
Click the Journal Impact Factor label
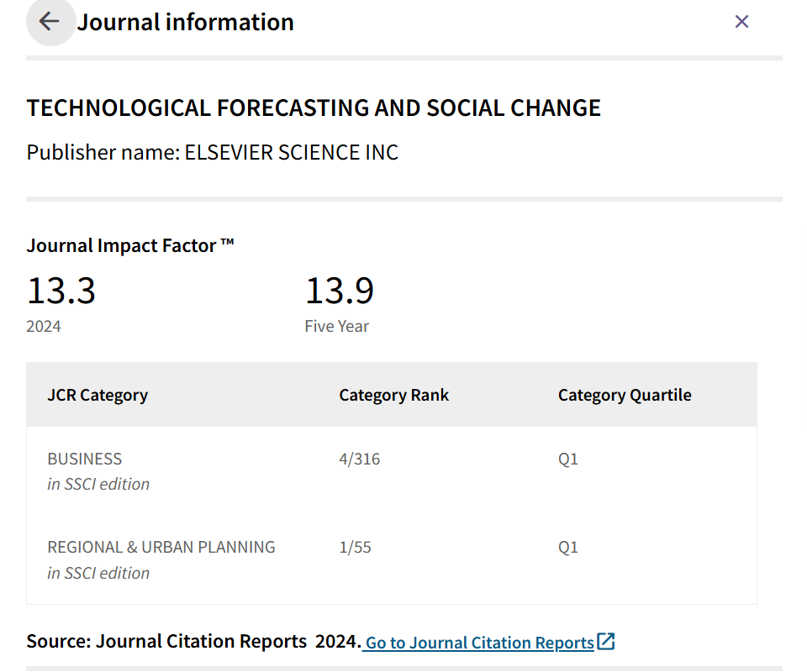(130, 245)
